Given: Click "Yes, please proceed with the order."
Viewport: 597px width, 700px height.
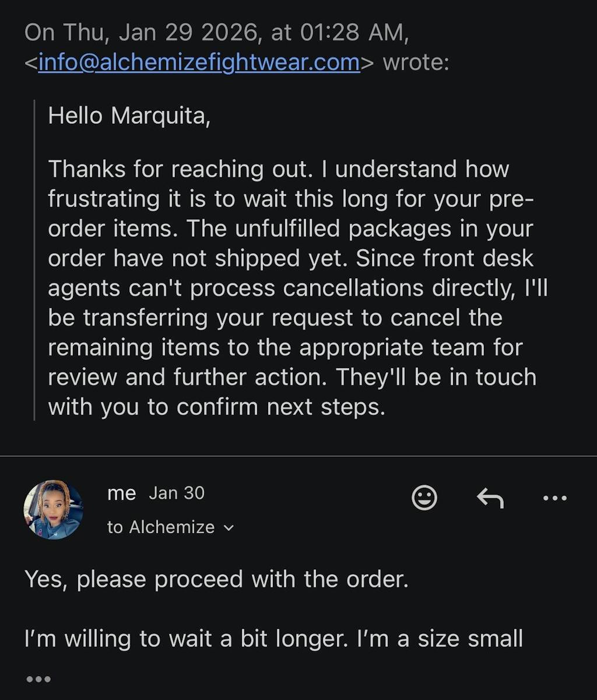Looking at the screenshot, I should [x=216, y=579].
